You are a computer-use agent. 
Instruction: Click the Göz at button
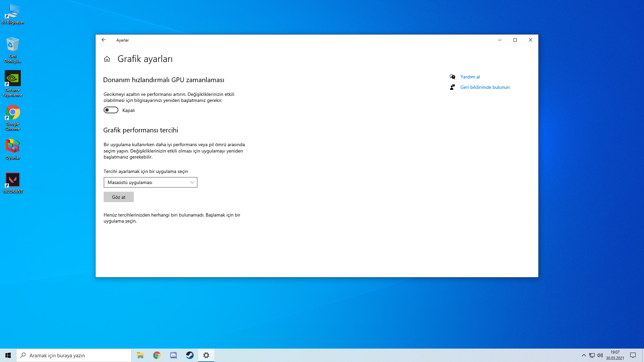[118, 197]
